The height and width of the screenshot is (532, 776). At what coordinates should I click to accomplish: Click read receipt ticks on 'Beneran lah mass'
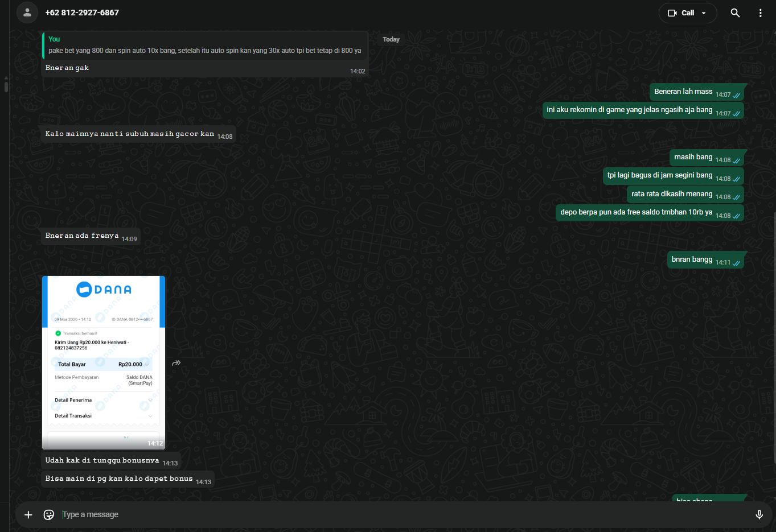point(736,95)
